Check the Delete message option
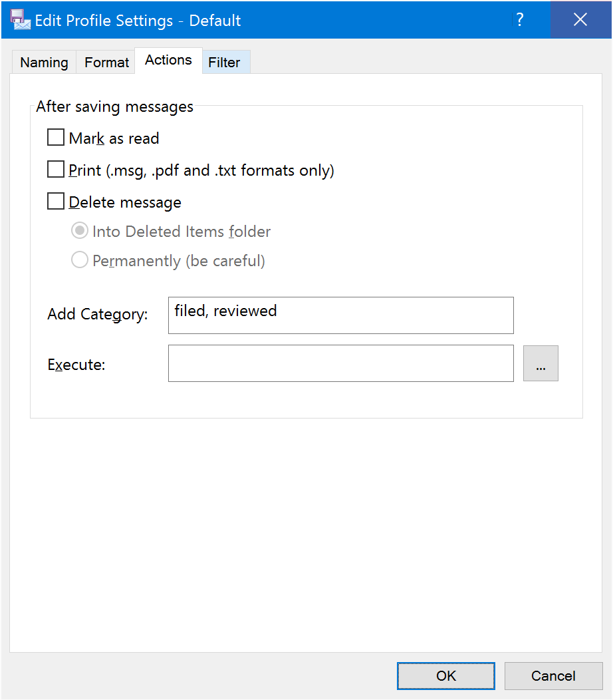The width and height of the screenshot is (613, 700). pyautogui.click(x=56, y=202)
